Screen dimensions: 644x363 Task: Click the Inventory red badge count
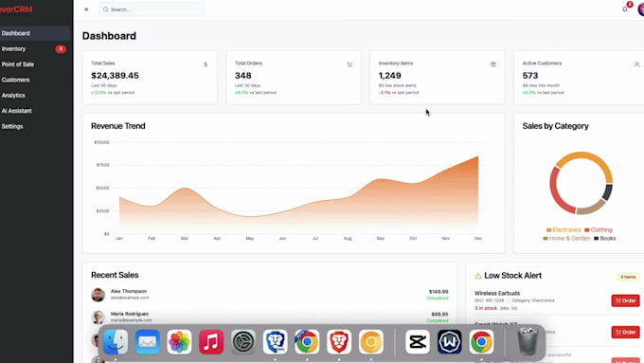point(61,49)
